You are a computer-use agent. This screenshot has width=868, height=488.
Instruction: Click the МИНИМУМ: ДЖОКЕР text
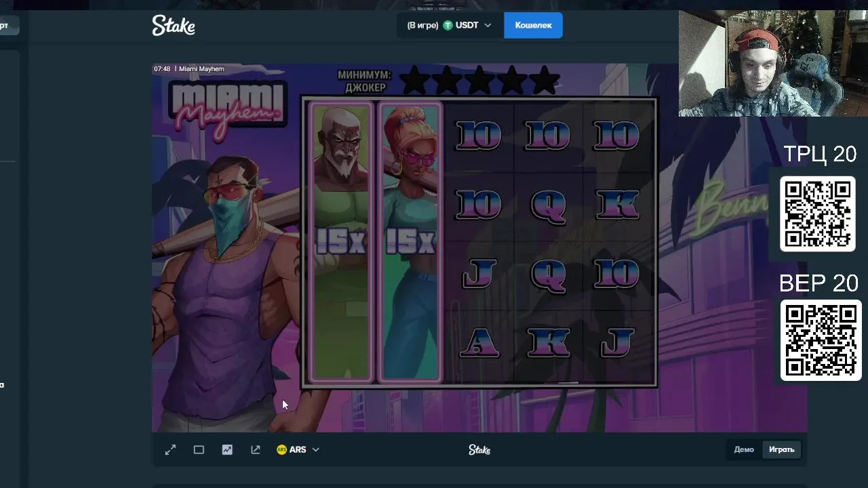pos(365,81)
